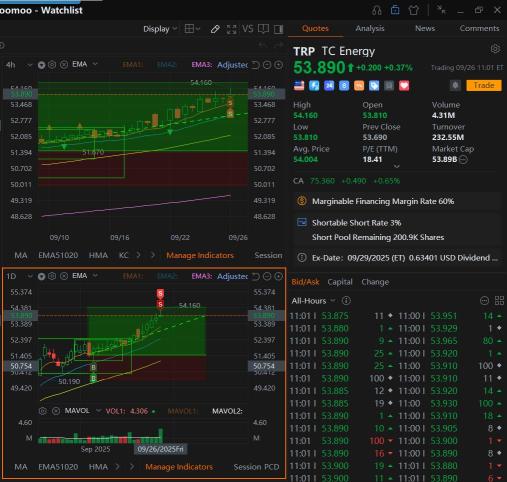Screen dimensions: 507x482
Task: Click the red heart favorite icon
Action: point(404,86)
